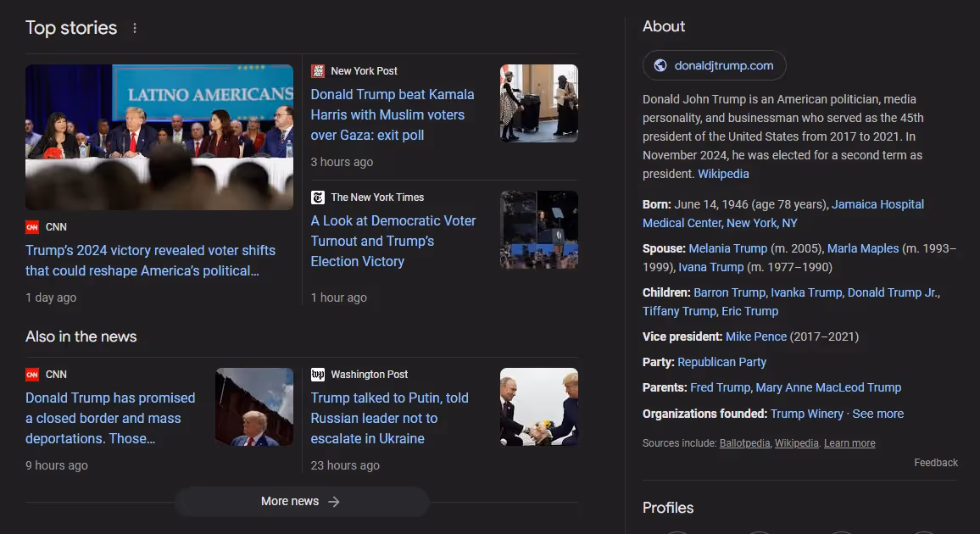The width and height of the screenshot is (980, 534).
Task: Open the Ivana Trump link
Action: [710, 267]
